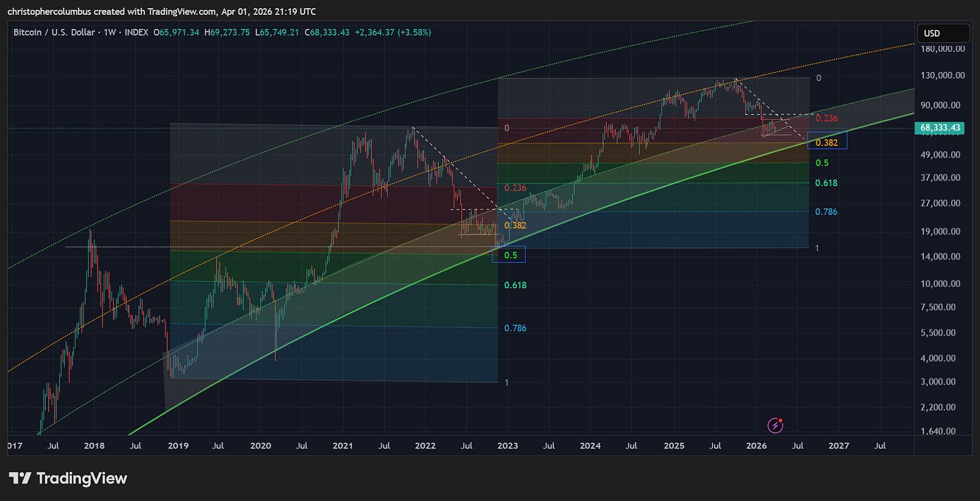Click the 2018 label on time axis
This screenshot has width=980, height=501.
click(93, 446)
